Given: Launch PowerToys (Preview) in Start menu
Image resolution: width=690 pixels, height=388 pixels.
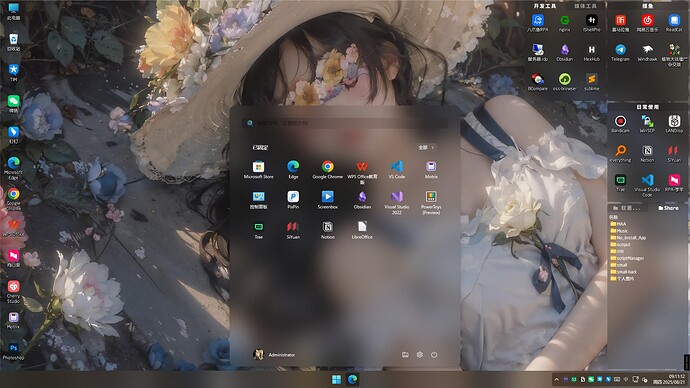Looking at the screenshot, I should click(431, 202).
